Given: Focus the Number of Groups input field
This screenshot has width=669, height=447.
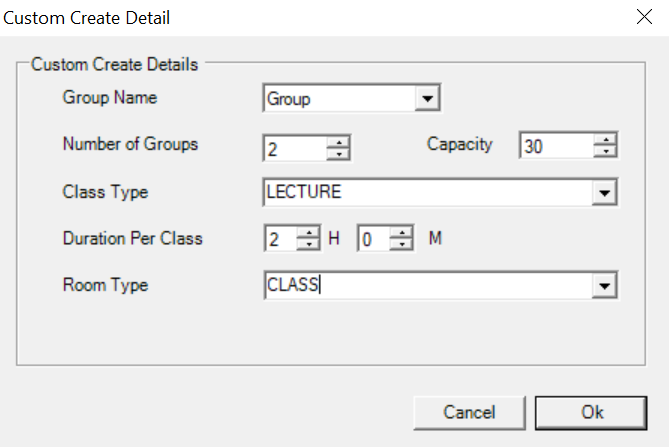Looking at the screenshot, I should [294, 148].
